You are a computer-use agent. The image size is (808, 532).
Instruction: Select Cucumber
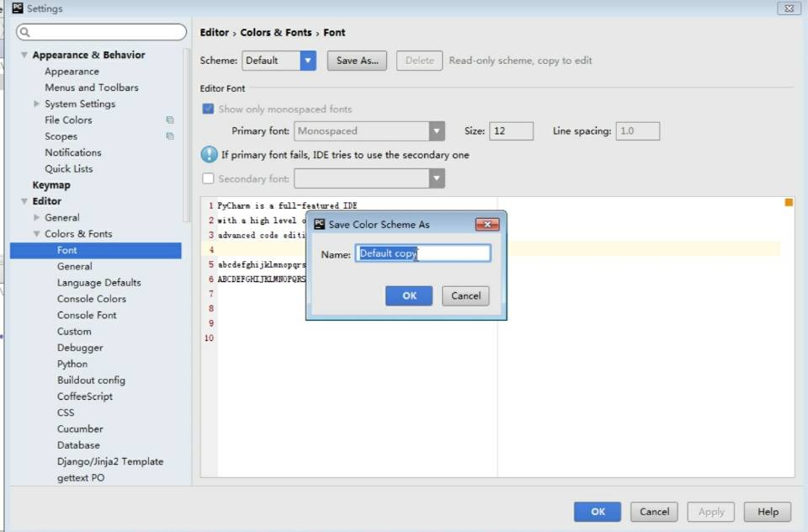click(x=80, y=429)
